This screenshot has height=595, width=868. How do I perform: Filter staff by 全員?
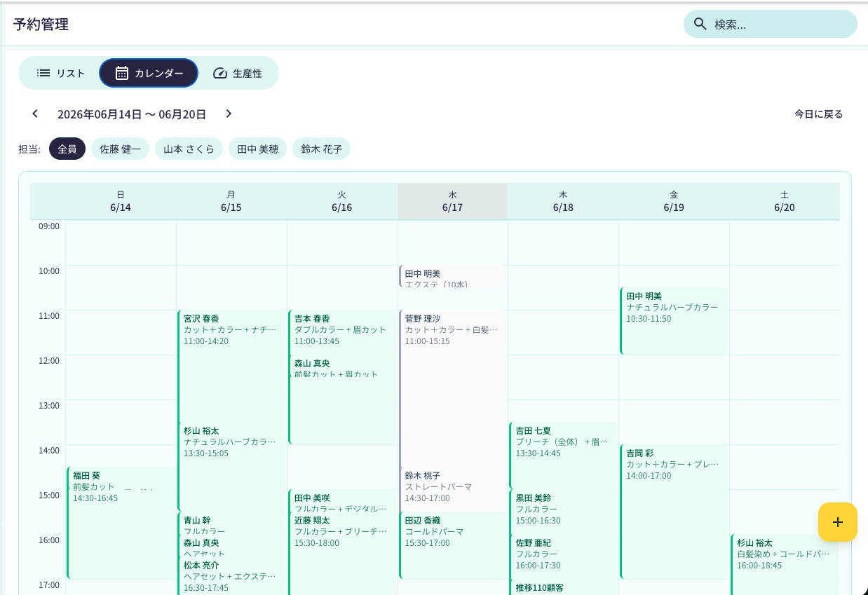67,149
